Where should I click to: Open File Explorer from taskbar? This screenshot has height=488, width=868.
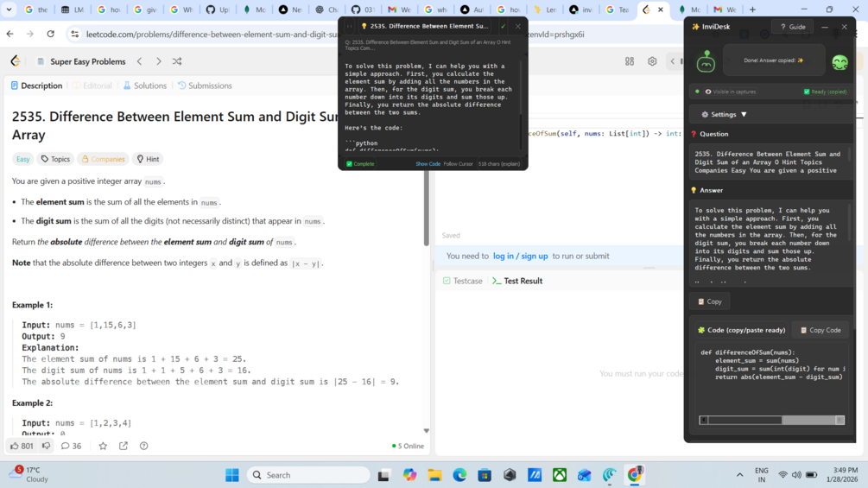(434, 475)
